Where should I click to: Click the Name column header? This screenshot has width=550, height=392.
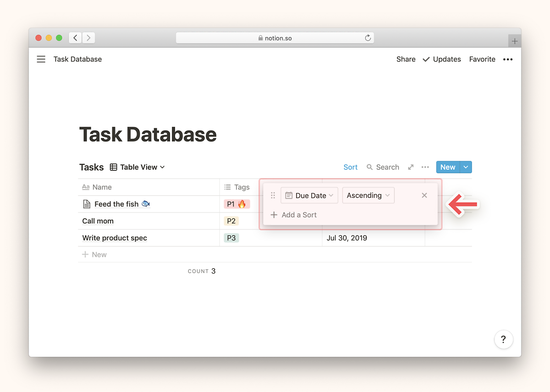pyautogui.click(x=149, y=187)
